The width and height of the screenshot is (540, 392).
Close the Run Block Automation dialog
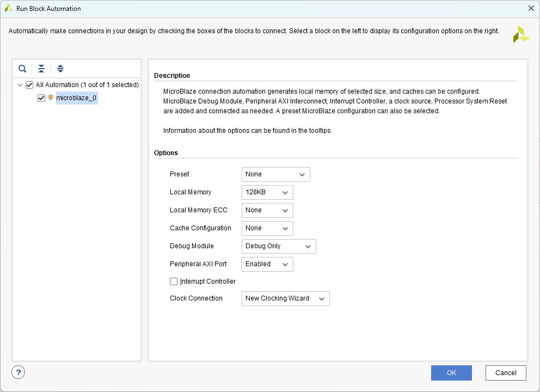click(x=531, y=8)
